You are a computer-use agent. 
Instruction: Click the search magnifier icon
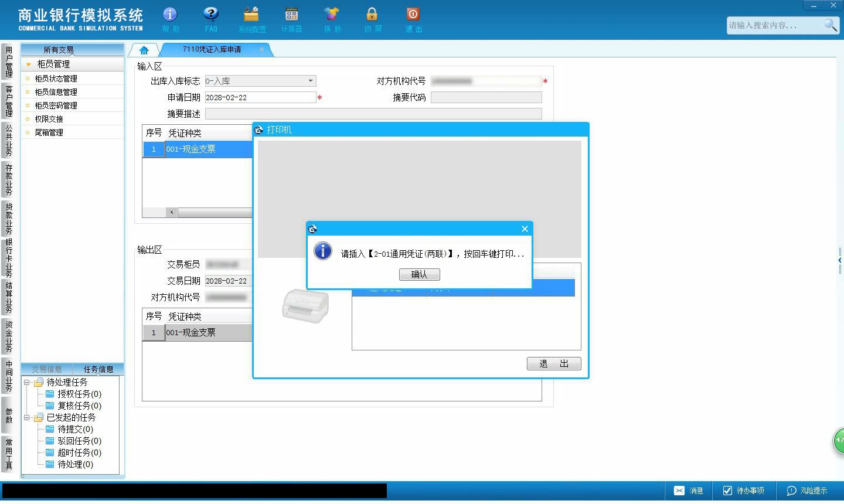[x=831, y=25]
